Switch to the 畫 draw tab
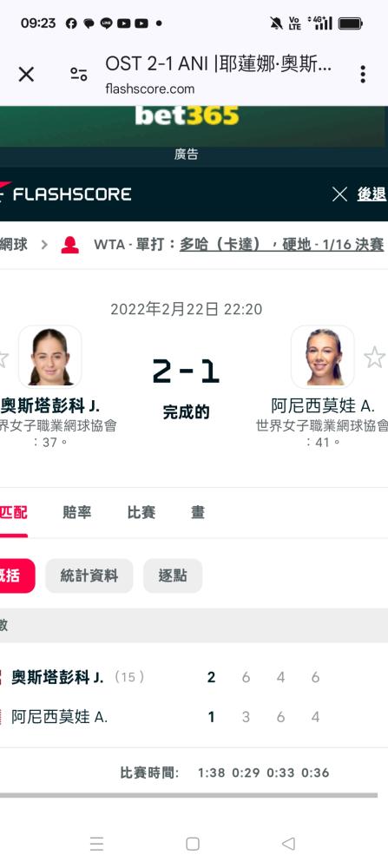Image resolution: width=388 pixels, height=868 pixels. click(198, 513)
